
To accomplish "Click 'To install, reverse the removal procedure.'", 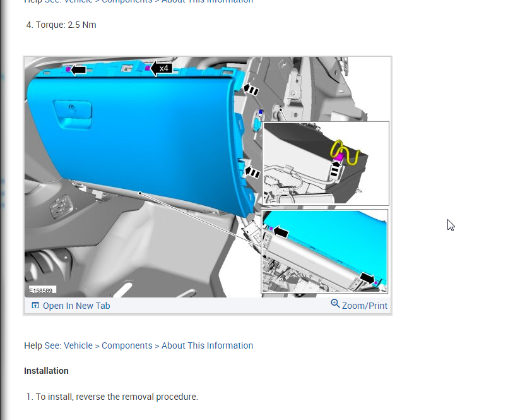I will pos(117,397).
